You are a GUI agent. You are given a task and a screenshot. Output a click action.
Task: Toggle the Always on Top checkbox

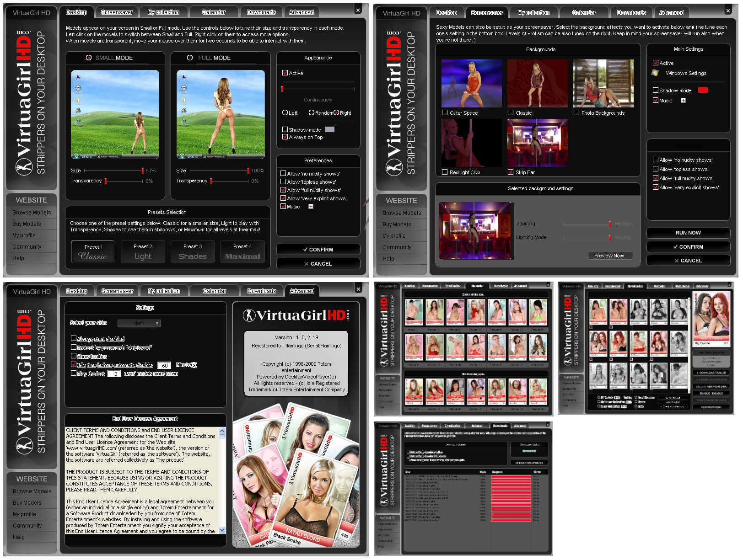pyautogui.click(x=285, y=137)
